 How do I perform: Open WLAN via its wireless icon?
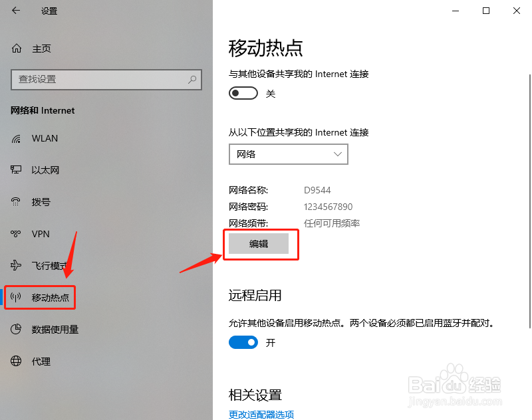tap(16, 139)
